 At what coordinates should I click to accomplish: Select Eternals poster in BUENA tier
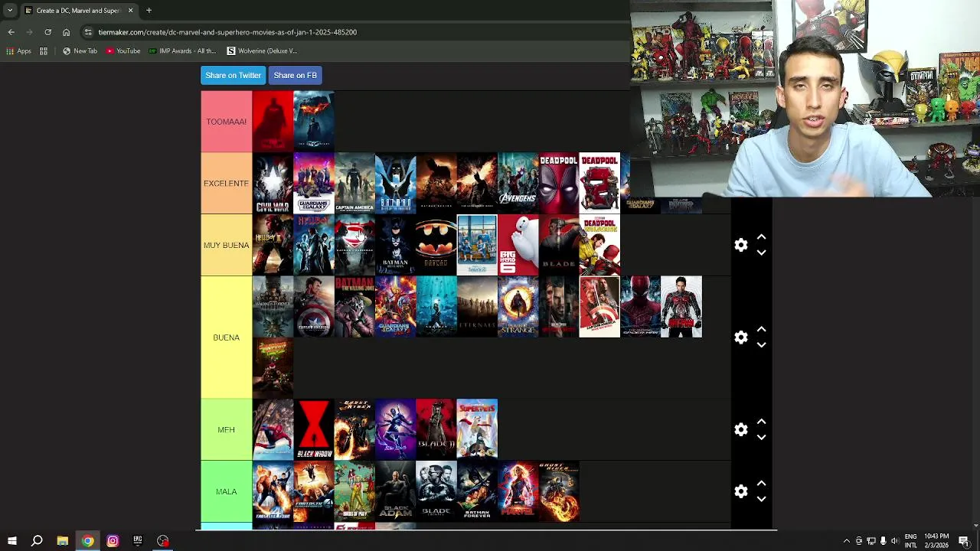(x=477, y=307)
